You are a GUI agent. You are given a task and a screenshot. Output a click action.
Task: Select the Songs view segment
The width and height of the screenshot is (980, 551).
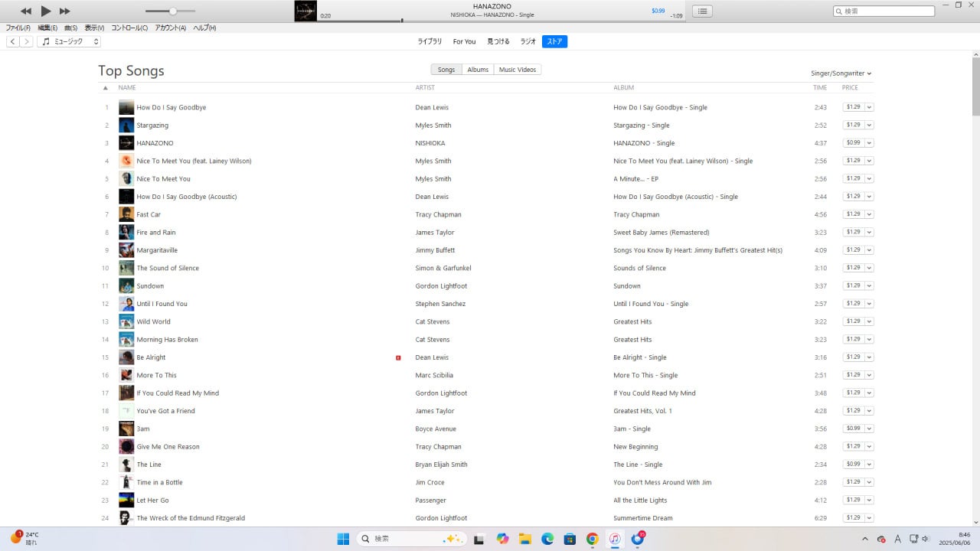(x=446, y=70)
